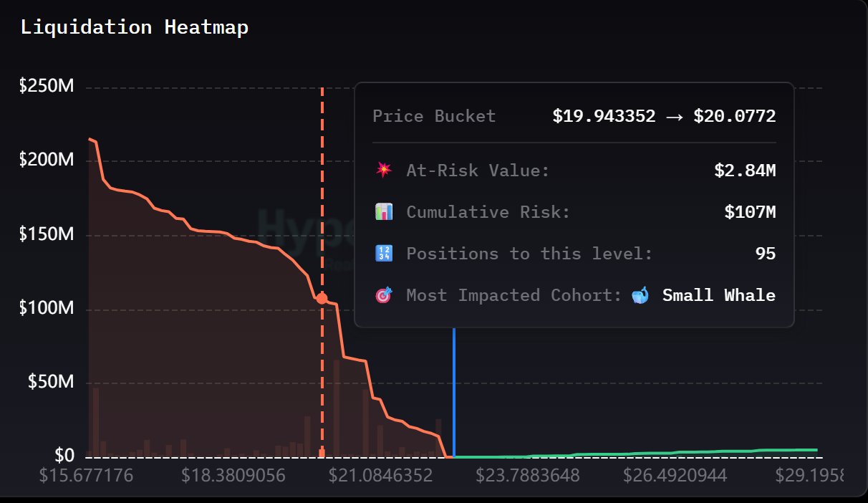This screenshot has height=503, width=868.
Task: Click the blue vertical current price line
Action: point(454,394)
